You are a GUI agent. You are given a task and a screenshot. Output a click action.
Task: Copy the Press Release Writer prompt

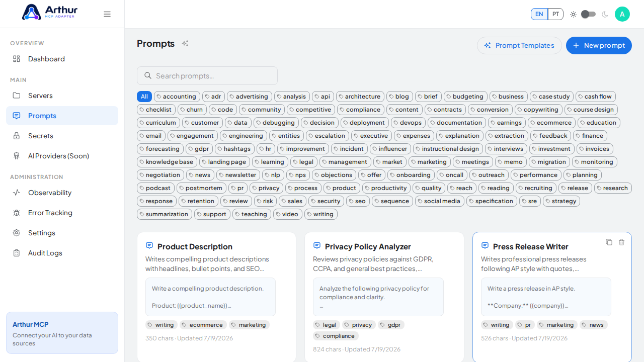[x=609, y=242]
